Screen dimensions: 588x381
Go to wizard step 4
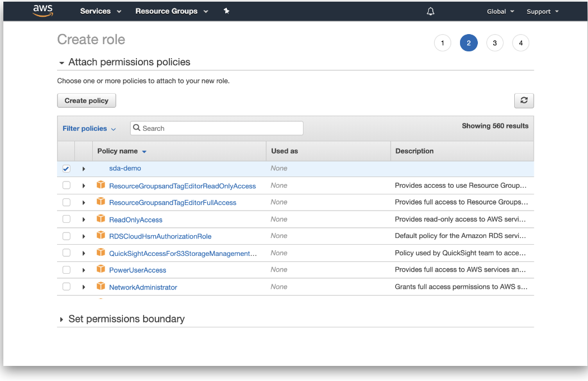coord(521,42)
